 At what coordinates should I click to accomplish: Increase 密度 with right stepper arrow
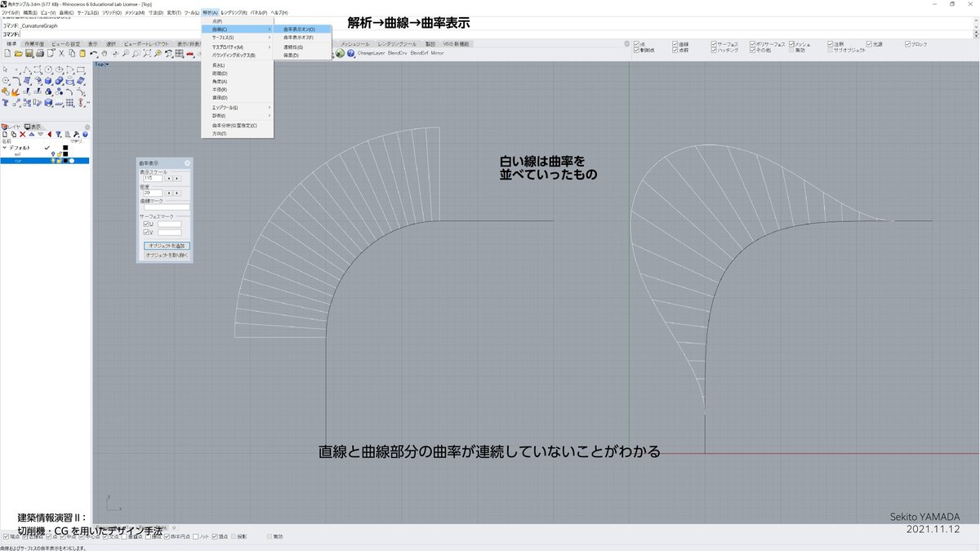[176, 193]
